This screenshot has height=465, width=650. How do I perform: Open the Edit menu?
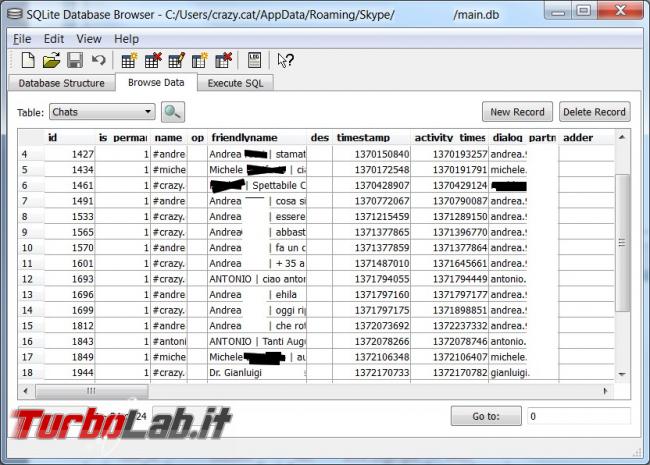54,39
